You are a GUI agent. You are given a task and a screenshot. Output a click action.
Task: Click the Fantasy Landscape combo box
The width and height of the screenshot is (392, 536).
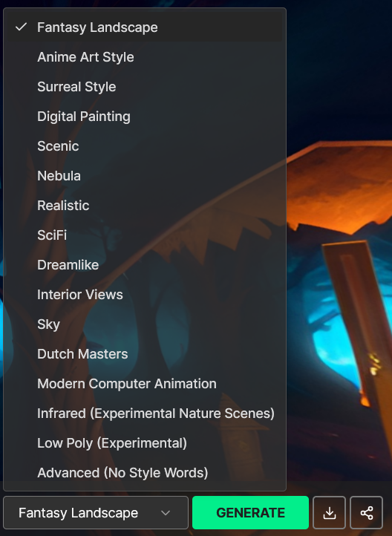pos(96,512)
